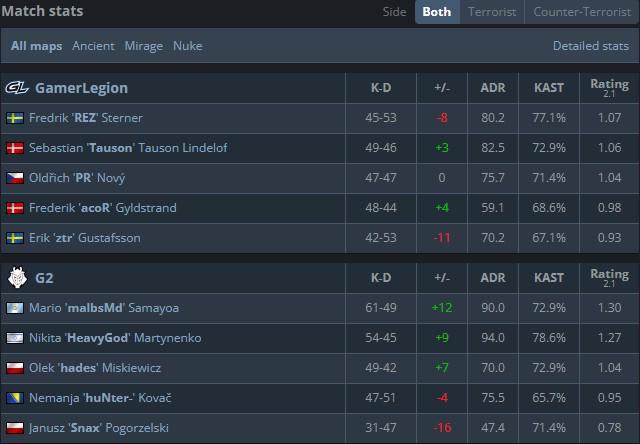Image resolution: width=640 pixels, height=444 pixels.
Task: Open the Detailed stats link
Action: point(591,46)
